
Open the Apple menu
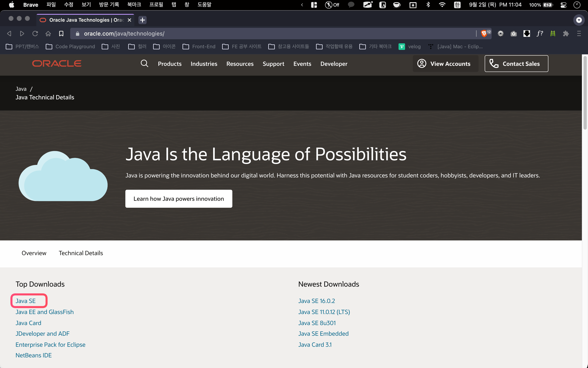click(x=11, y=5)
